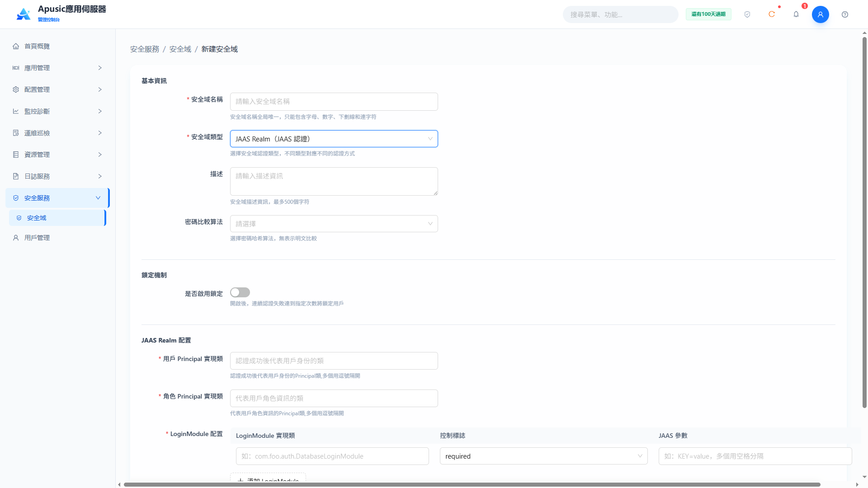
Task: Open the 安全域類型 dropdown
Action: tap(334, 139)
